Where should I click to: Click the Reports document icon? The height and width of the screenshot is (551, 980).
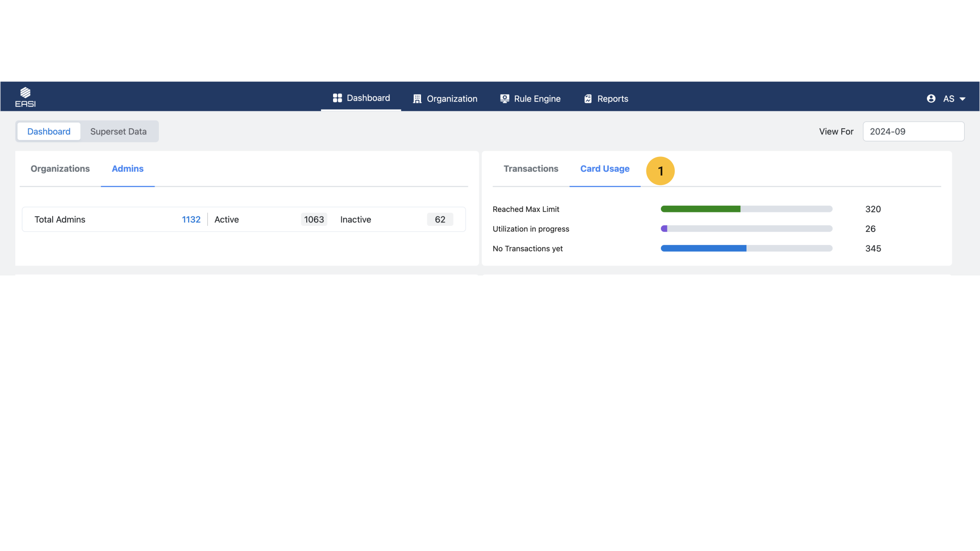pyautogui.click(x=588, y=99)
